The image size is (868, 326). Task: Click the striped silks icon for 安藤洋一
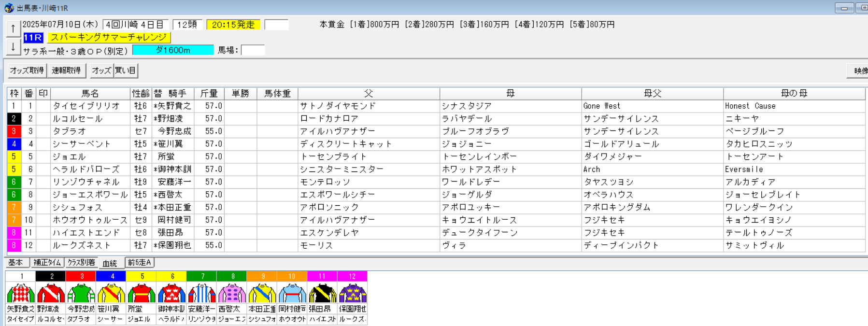click(201, 293)
